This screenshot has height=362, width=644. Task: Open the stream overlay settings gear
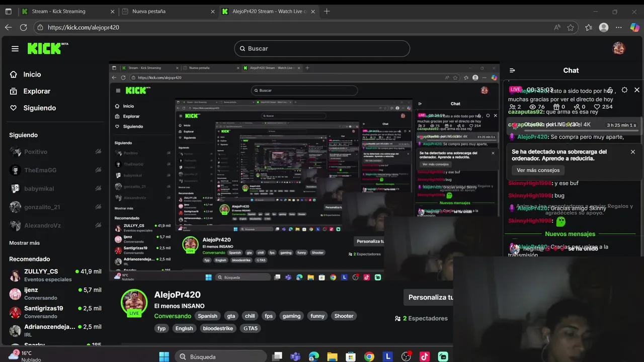[624, 90]
